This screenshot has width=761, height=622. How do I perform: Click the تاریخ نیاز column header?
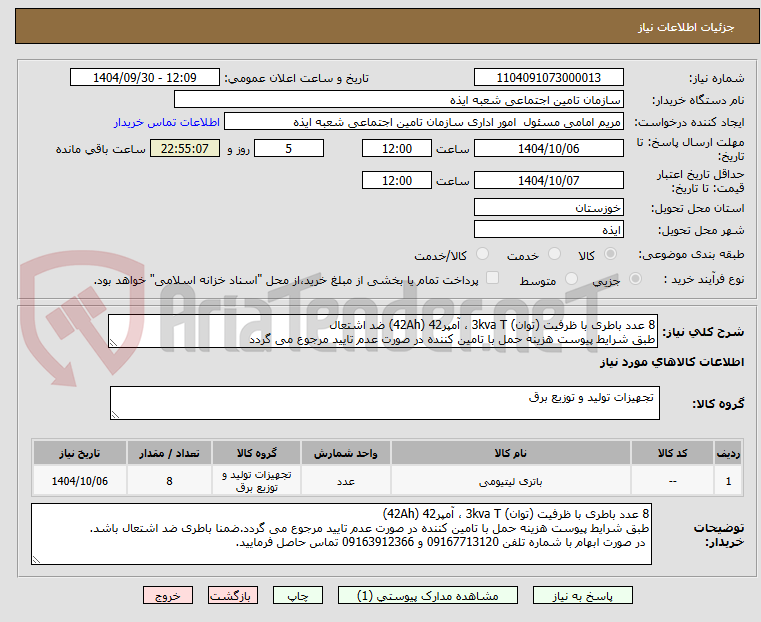coord(80,453)
